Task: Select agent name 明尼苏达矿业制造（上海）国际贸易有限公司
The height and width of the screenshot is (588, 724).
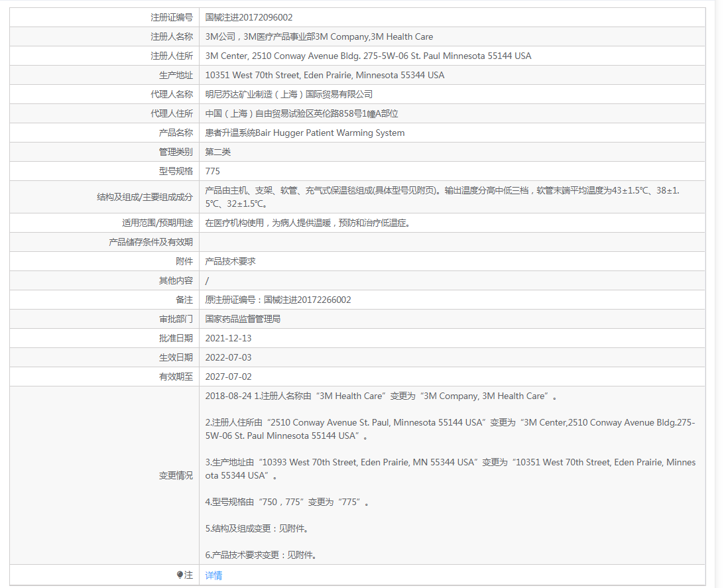Action: [288, 95]
